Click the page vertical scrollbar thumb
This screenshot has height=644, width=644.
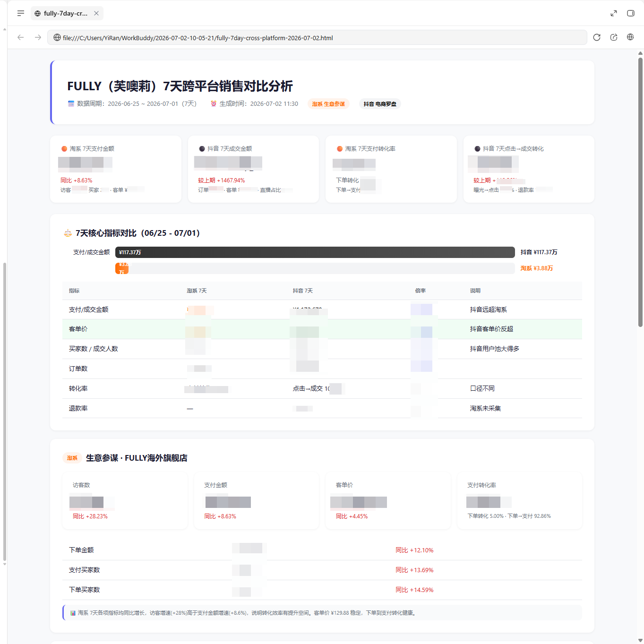click(x=640, y=192)
